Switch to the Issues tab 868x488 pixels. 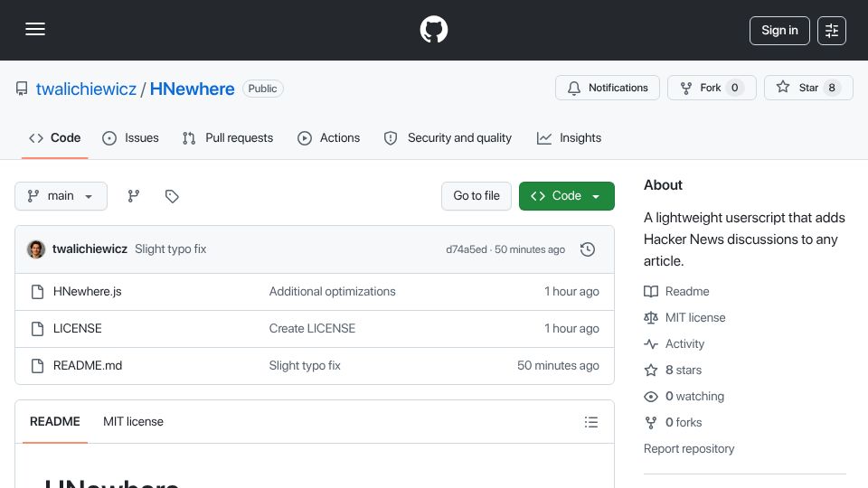pyautogui.click(x=130, y=138)
